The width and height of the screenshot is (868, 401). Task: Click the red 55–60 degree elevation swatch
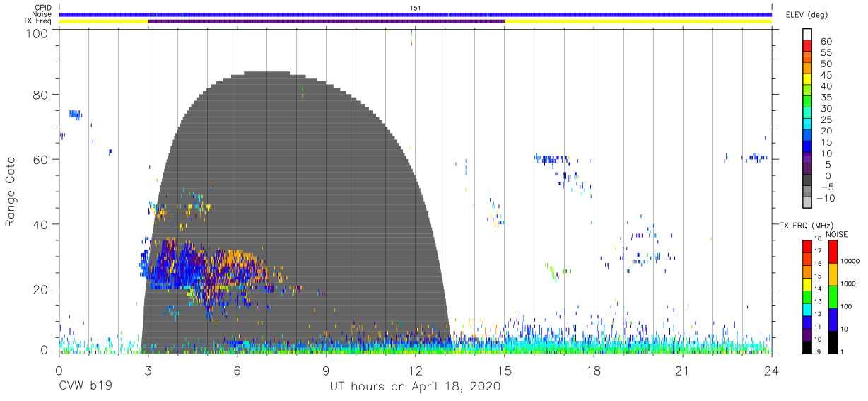pos(807,46)
